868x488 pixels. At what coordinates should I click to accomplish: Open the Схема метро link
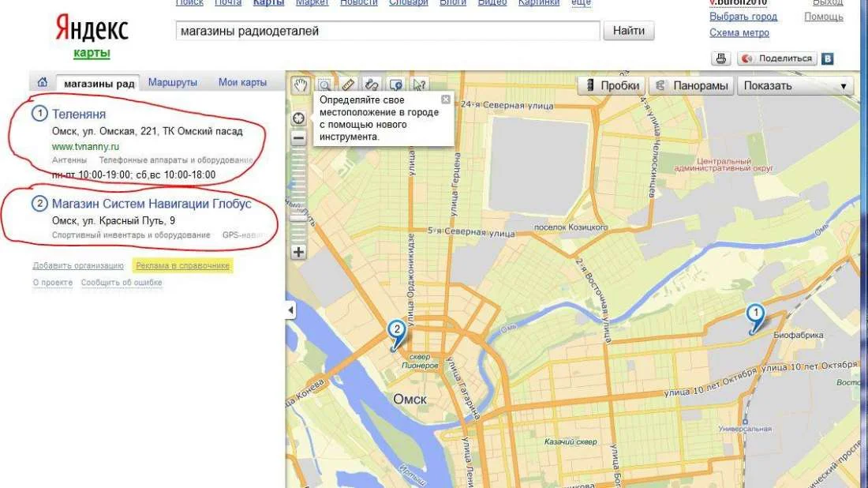click(x=739, y=32)
